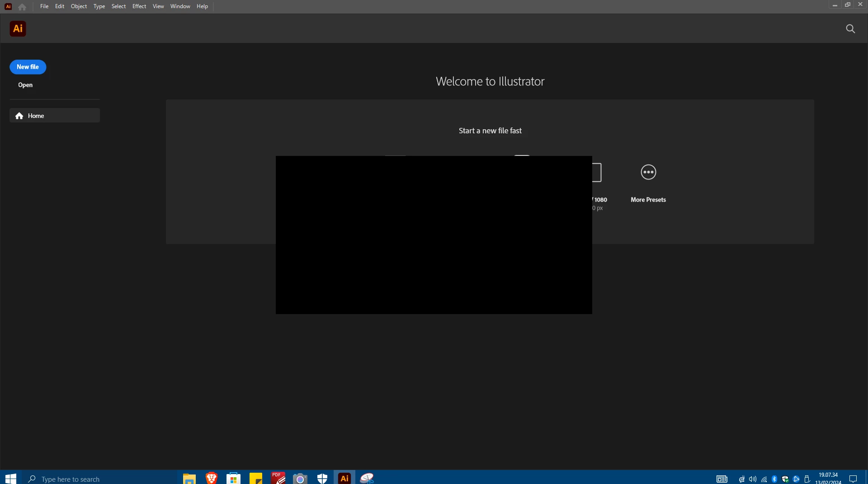Open the Help menu
868x484 pixels.
(202, 6)
